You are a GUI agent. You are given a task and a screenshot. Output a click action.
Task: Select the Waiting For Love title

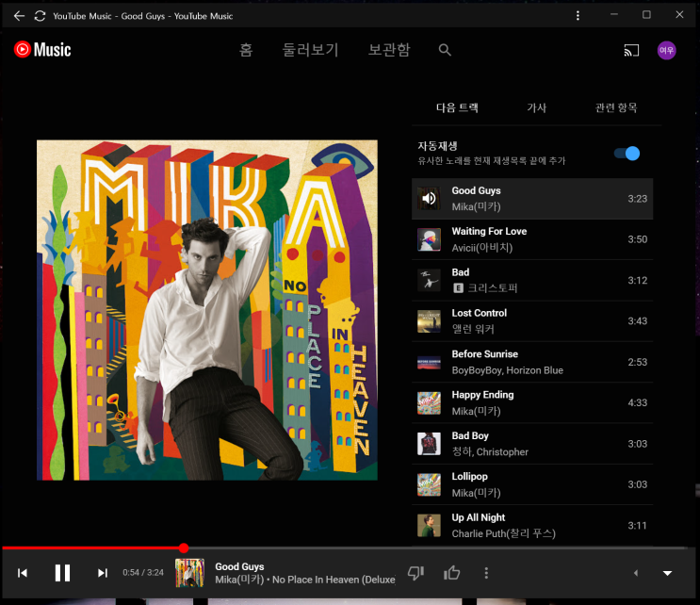click(489, 231)
